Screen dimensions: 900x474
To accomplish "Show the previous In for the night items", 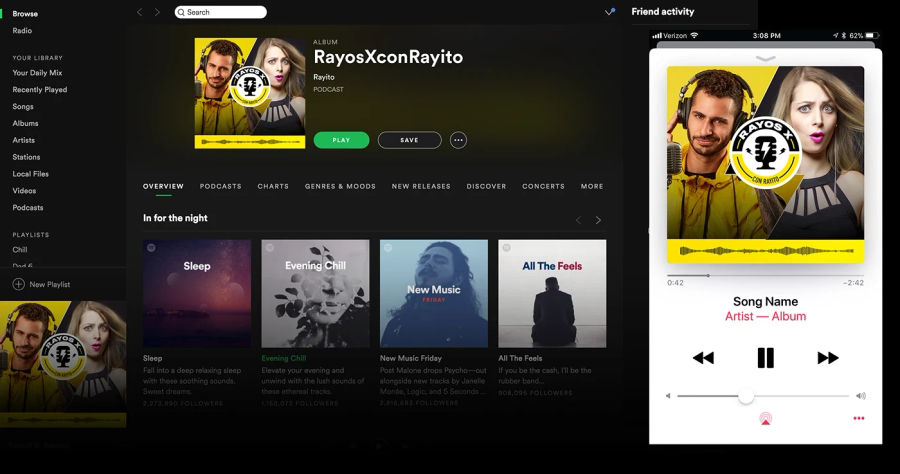I will click(x=579, y=220).
